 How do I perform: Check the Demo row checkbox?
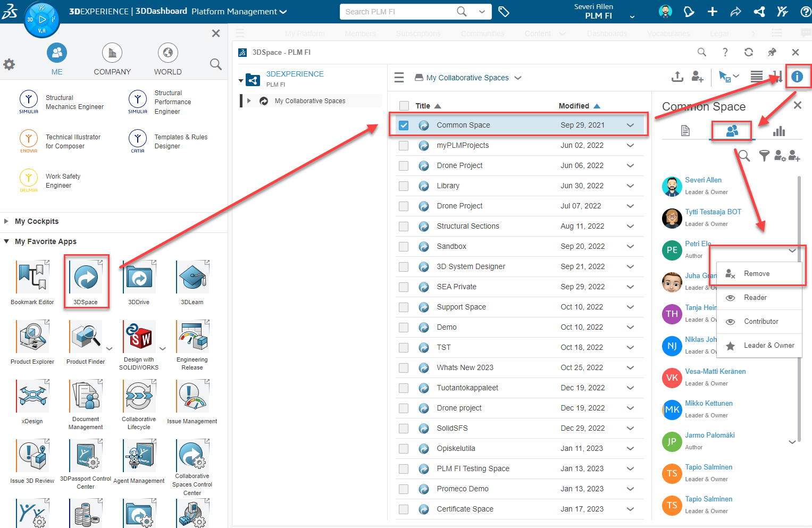coord(404,328)
